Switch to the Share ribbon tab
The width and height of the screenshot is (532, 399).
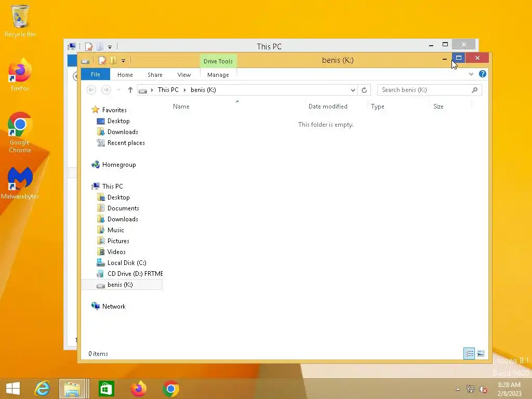[x=155, y=75]
